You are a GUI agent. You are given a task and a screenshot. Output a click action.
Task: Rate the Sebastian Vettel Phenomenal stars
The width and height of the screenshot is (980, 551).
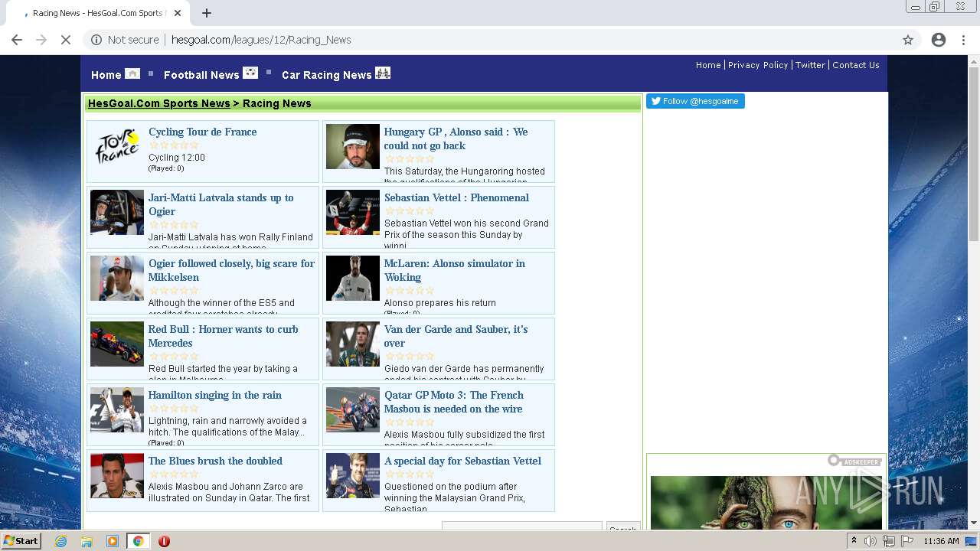[x=410, y=210]
